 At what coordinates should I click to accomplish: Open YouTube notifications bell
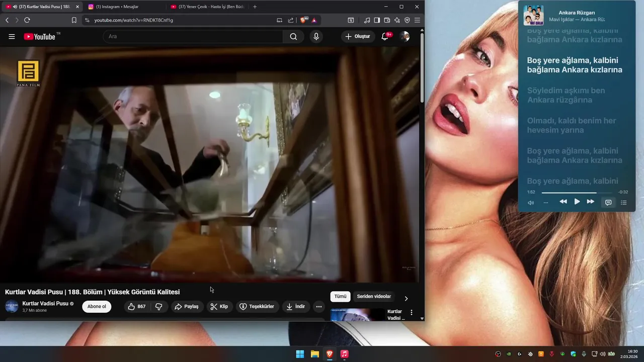pos(385,36)
